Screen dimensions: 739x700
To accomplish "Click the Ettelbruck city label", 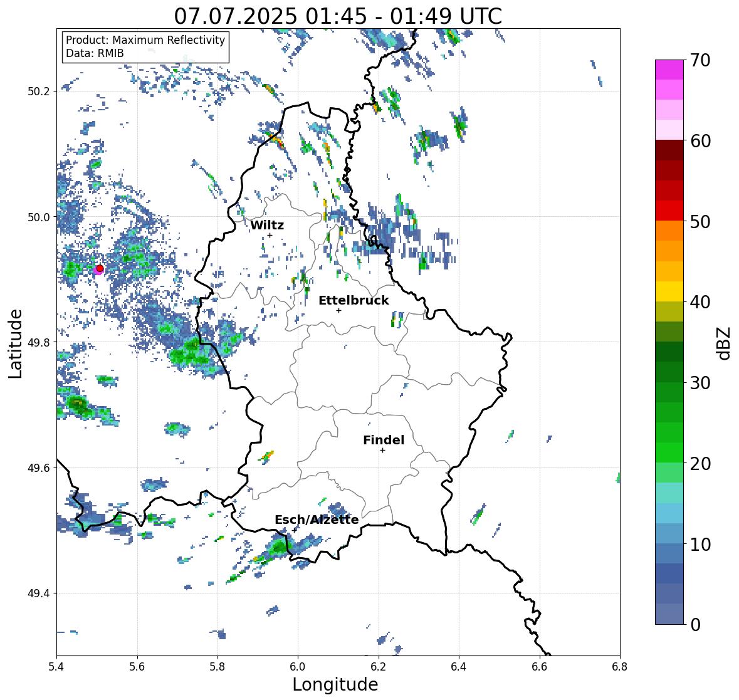I will (354, 301).
